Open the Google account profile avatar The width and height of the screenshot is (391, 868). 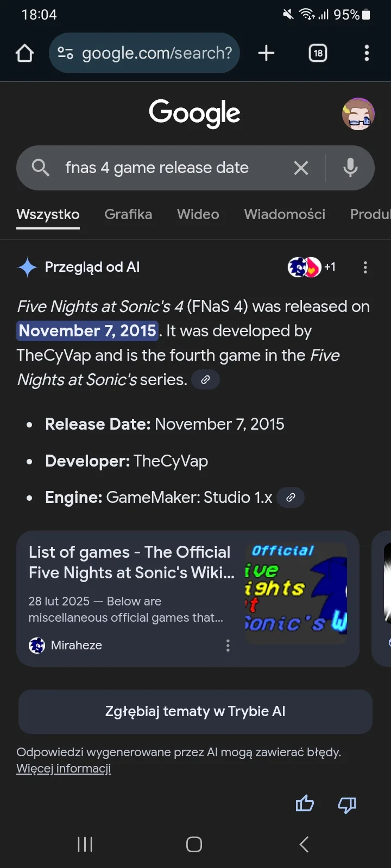coord(358,114)
